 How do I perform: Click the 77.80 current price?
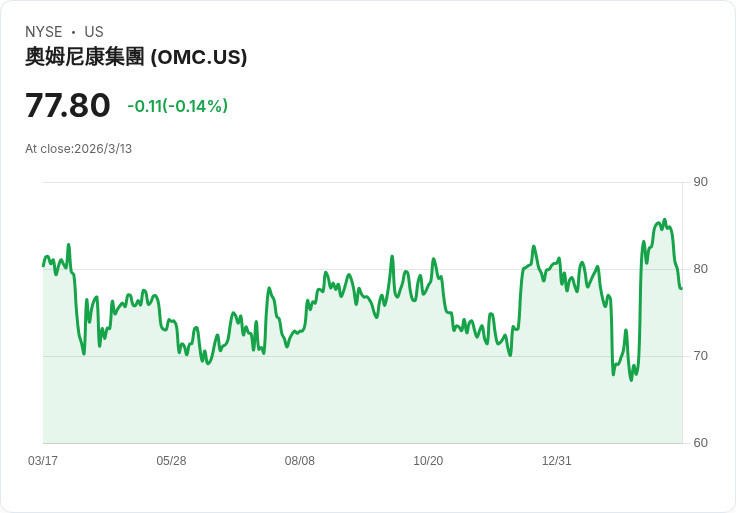pyautogui.click(x=68, y=105)
